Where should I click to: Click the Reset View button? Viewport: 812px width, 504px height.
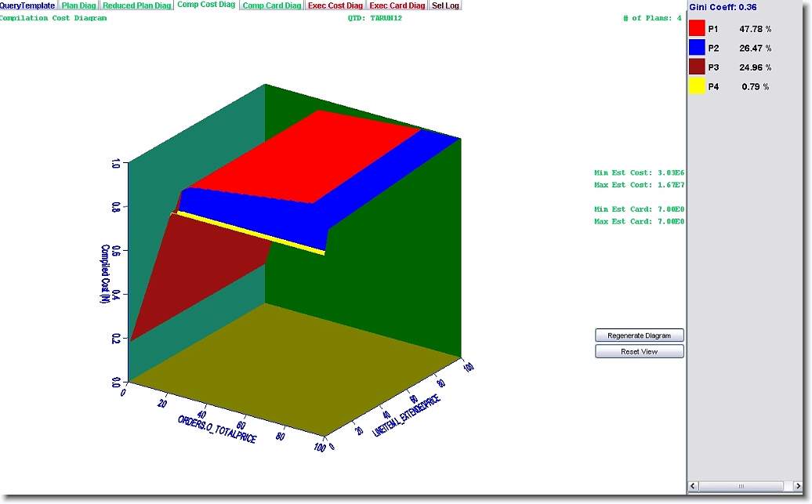tap(639, 352)
